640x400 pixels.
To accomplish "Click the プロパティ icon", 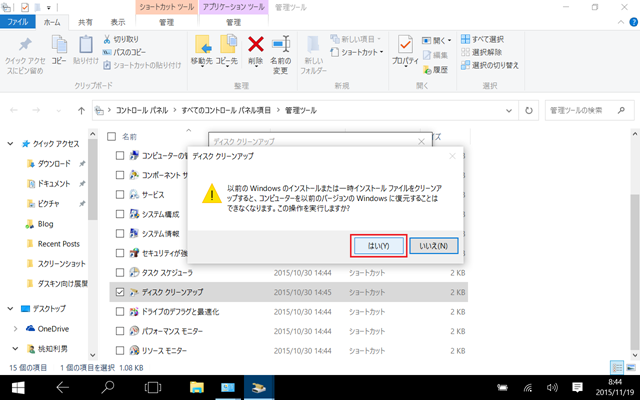I will (x=405, y=44).
